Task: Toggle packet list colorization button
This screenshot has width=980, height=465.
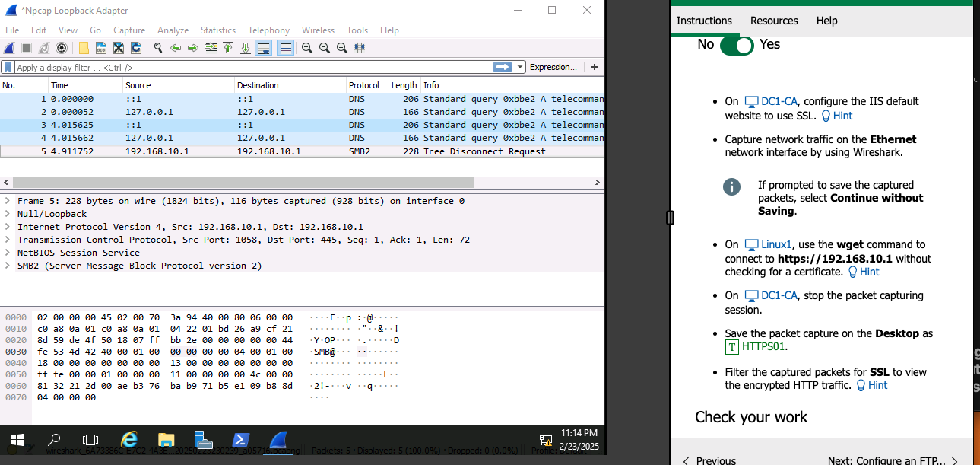Action: 285,48
